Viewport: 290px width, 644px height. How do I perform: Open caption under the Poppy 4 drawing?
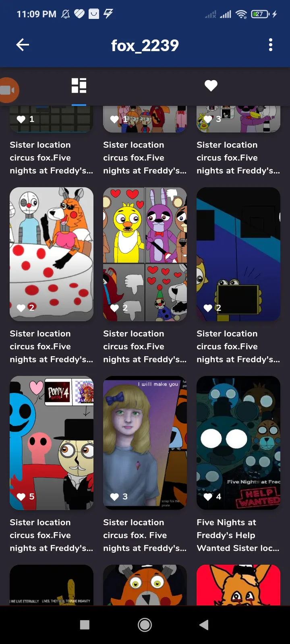tap(52, 535)
